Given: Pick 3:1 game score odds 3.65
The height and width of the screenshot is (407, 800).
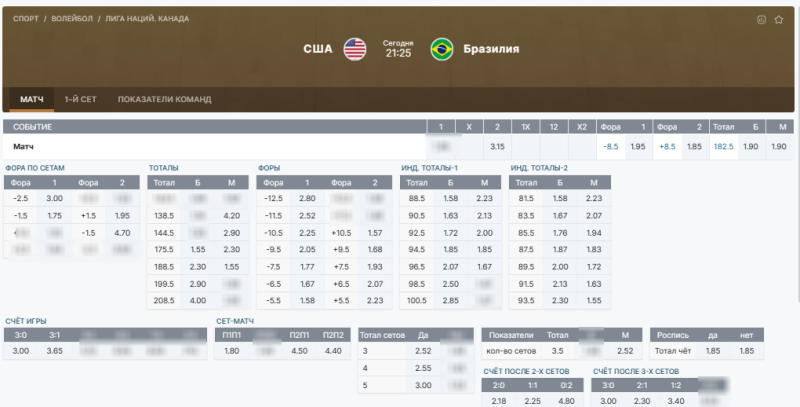Looking at the screenshot, I should 55,351.
